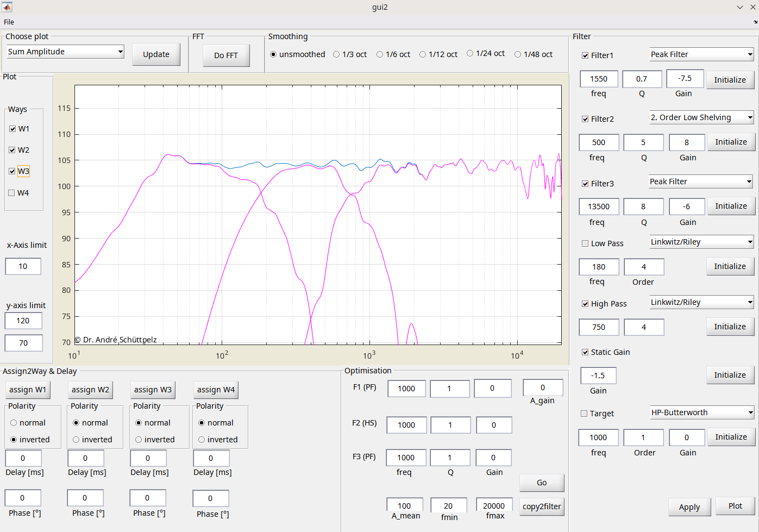Click the A_gain field
The width and height of the screenshot is (759, 532).
coord(542,387)
